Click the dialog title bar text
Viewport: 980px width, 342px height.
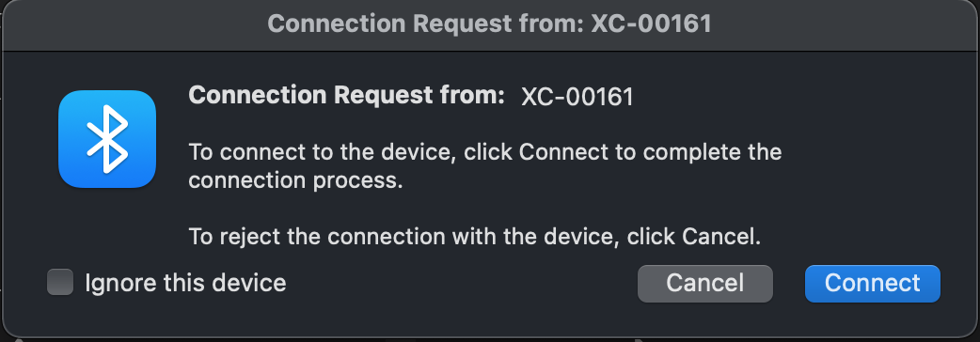point(489,24)
